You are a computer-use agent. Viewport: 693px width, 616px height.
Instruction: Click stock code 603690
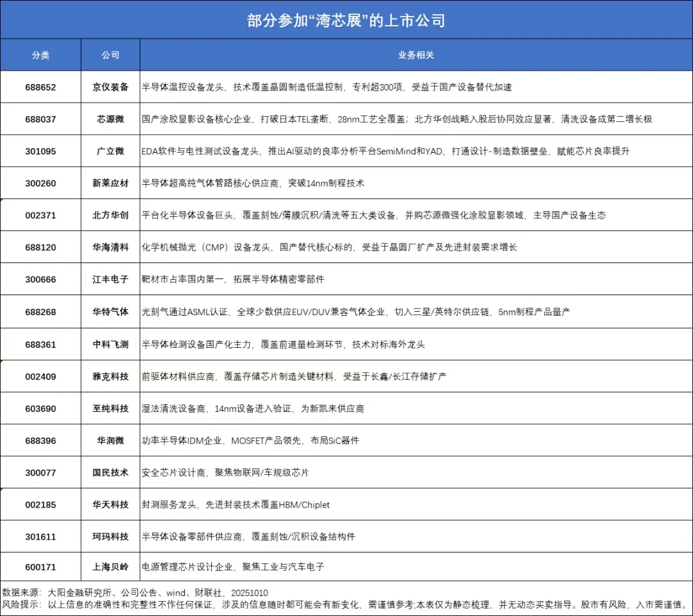(40, 409)
